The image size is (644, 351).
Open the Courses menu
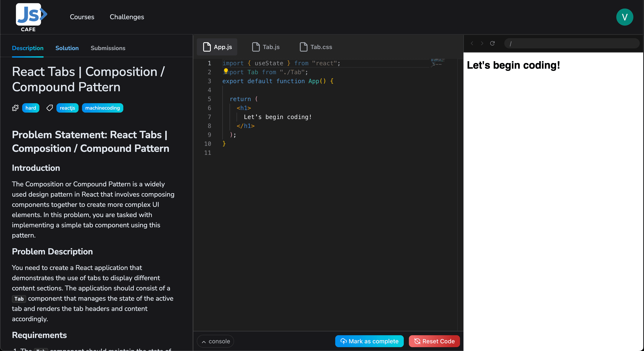[x=82, y=17]
